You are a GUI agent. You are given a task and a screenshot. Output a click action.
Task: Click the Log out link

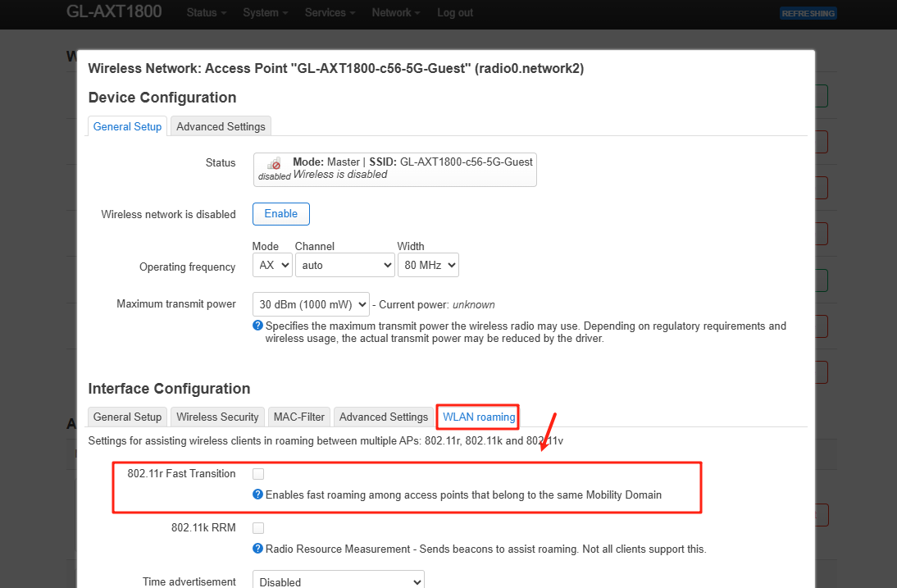point(455,12)
